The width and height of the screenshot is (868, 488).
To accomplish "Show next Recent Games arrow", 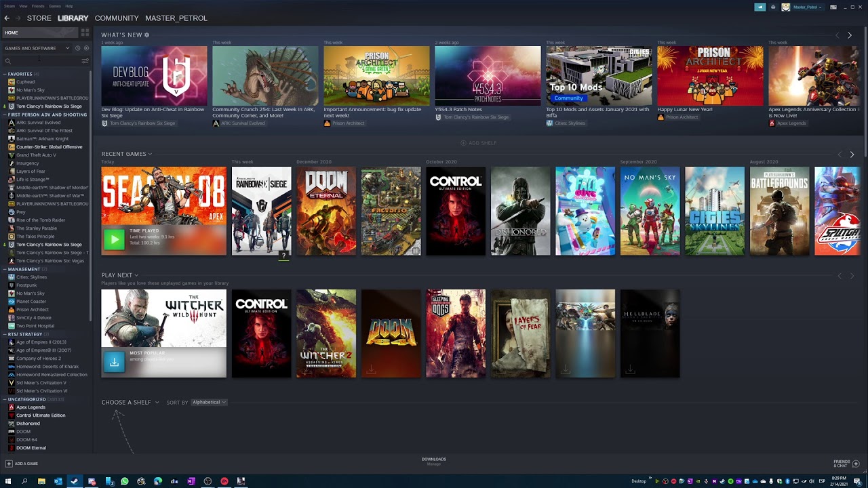I will coord(852,155).
